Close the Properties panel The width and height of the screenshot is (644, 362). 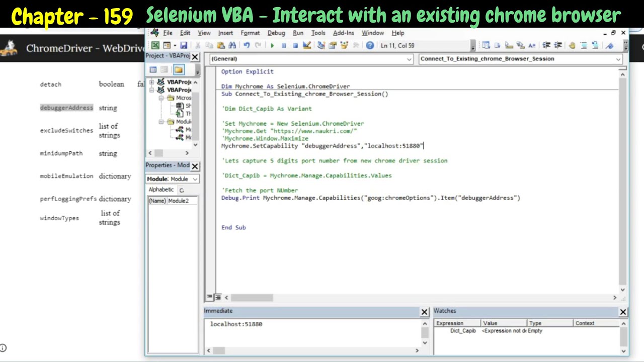coord(195,166)
